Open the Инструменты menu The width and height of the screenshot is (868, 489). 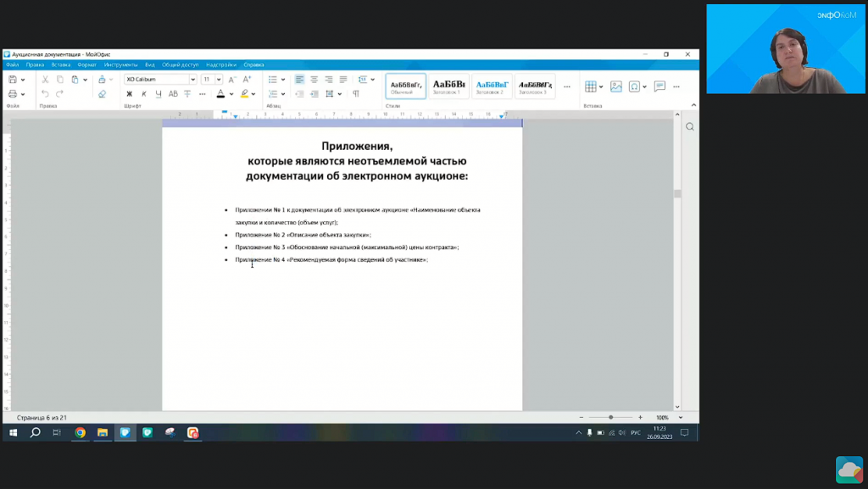click(121, 64)
